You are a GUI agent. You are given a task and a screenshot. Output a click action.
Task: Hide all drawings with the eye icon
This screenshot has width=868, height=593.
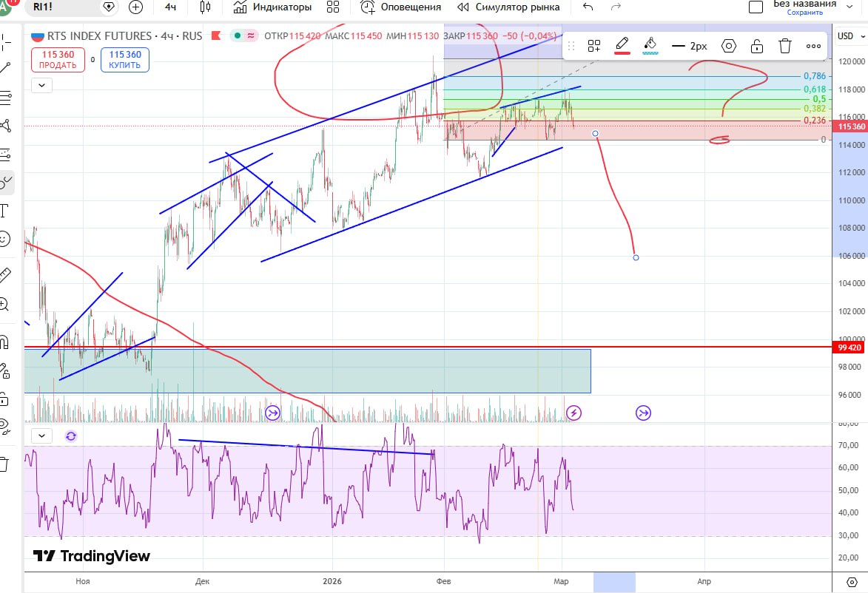(5, 426)
